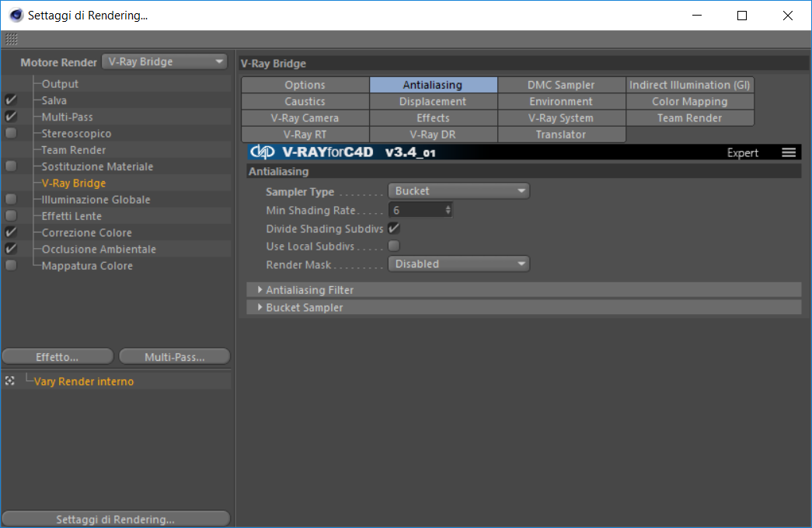
Task: Select Salva in the settings tree
Action: coord(54,100)
